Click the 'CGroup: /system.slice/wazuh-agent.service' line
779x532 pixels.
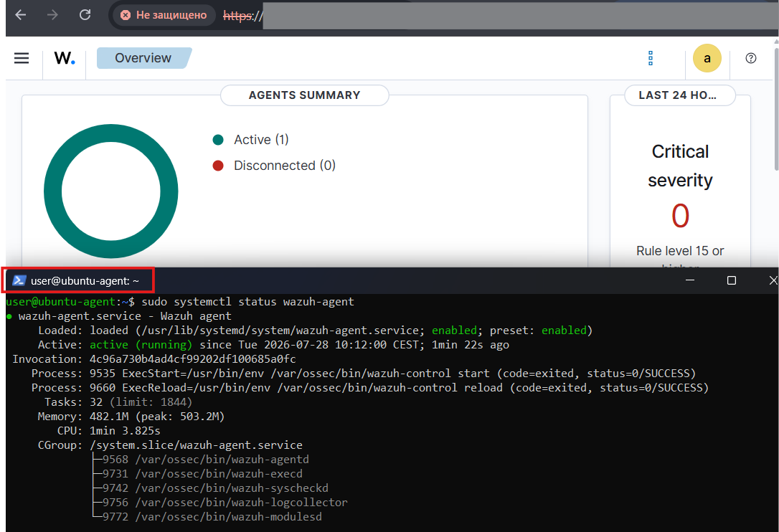tap(171, 445)
